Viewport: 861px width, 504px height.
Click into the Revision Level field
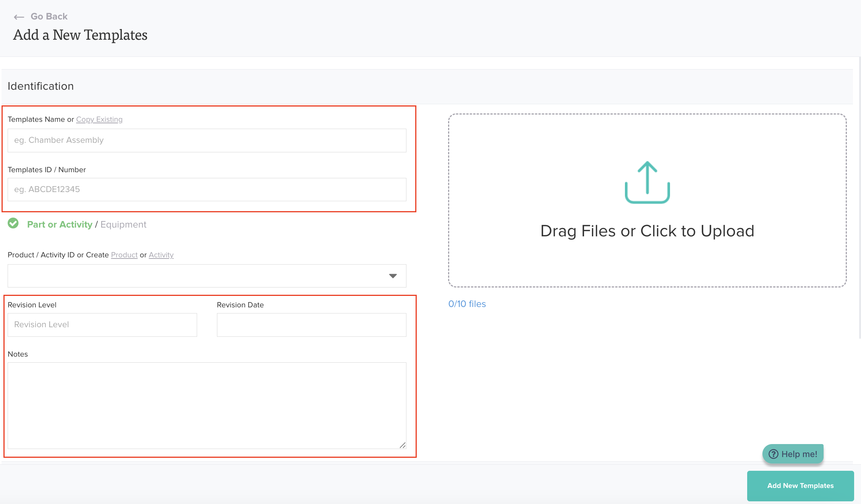click(x=102, y=325)
